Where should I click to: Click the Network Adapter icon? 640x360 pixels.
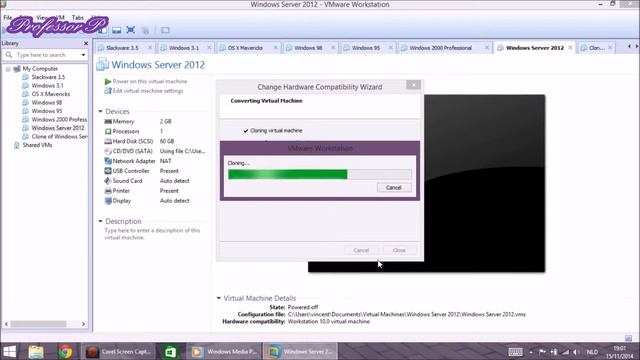tap(108, 161)
